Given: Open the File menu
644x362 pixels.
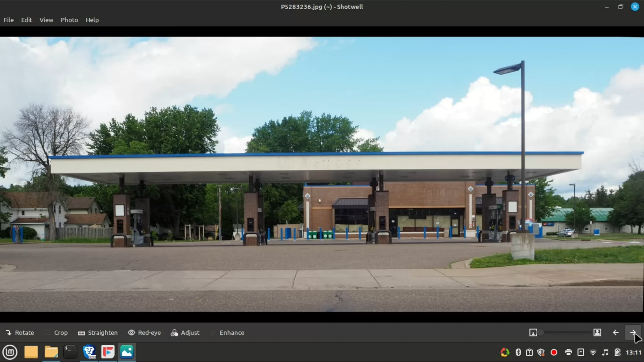Looking at the screenshot, I should click(x=9, y=20).
